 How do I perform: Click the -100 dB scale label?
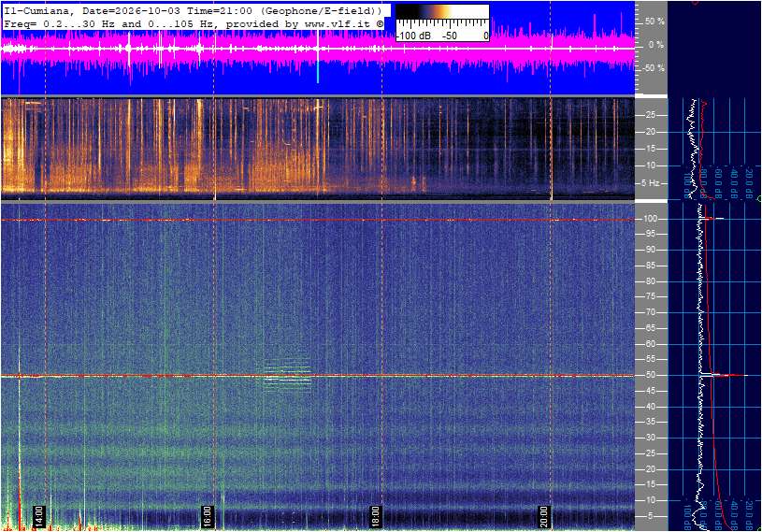[413, 36]
